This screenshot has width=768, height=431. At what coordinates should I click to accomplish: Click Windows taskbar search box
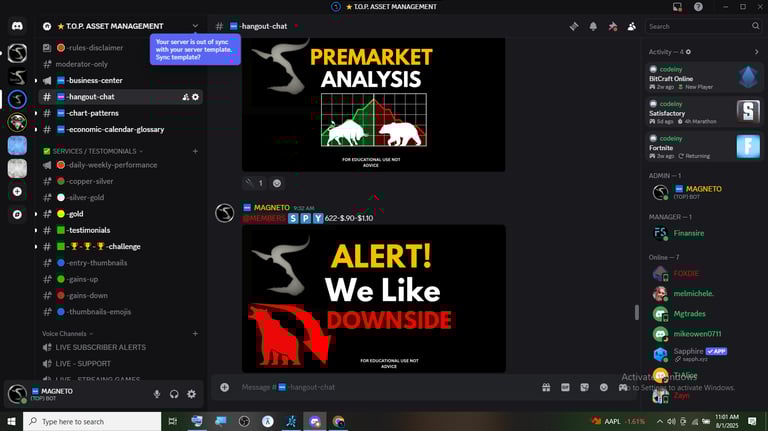(92, 421)
